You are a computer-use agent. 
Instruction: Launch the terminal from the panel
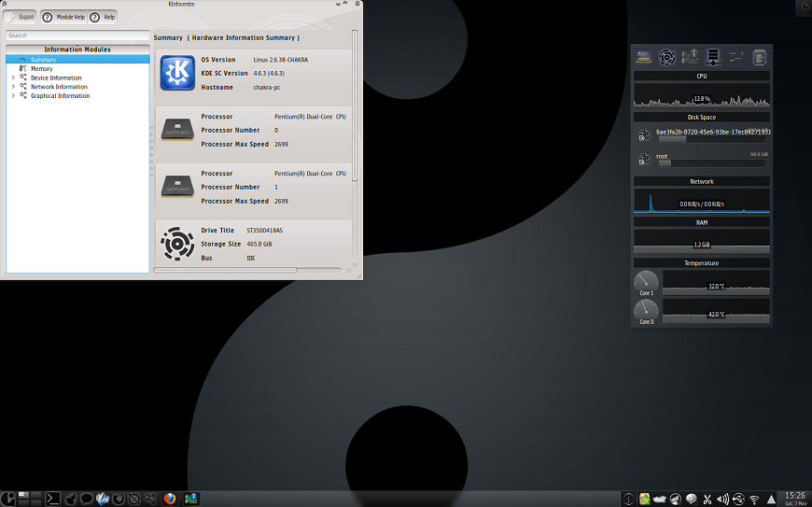coord(54,499)
